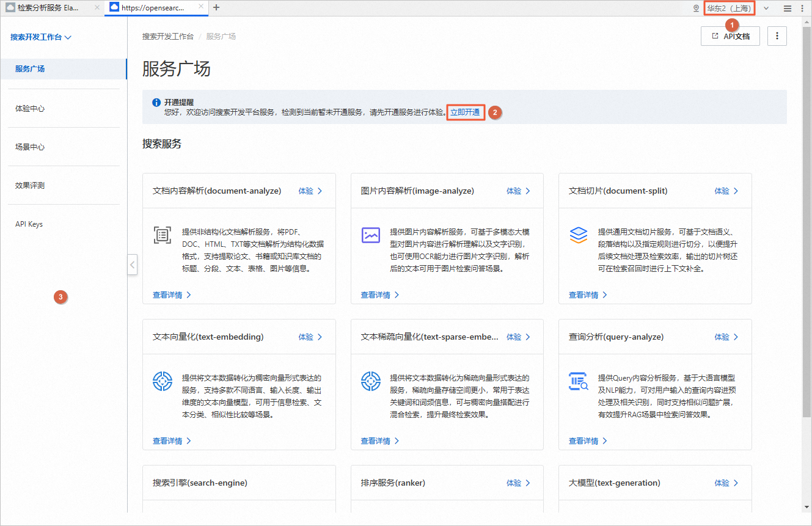Click the text-sparse-embedding target icon

pos(371,381)
